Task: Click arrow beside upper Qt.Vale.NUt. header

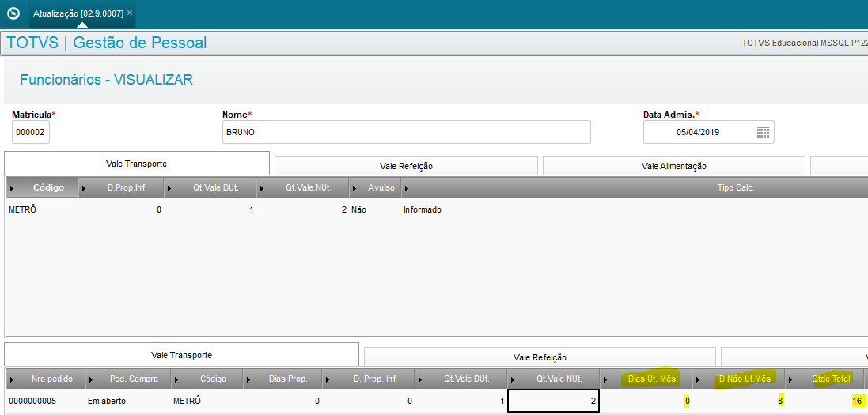Action: tap(262, 189)
